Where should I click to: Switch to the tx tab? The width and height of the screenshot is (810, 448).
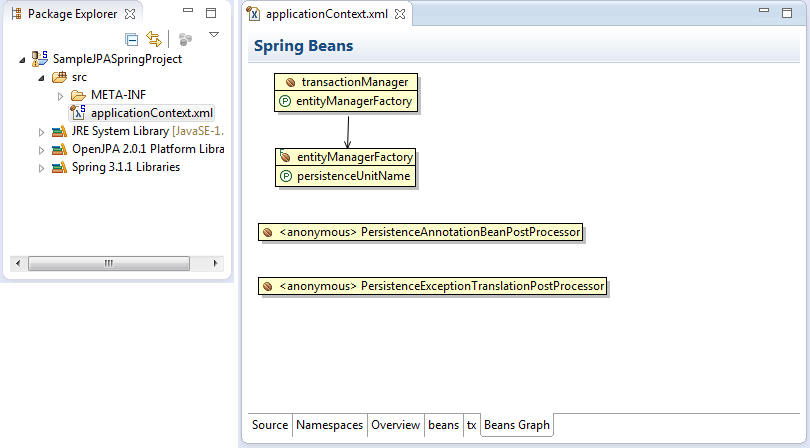tap(472, 425)
